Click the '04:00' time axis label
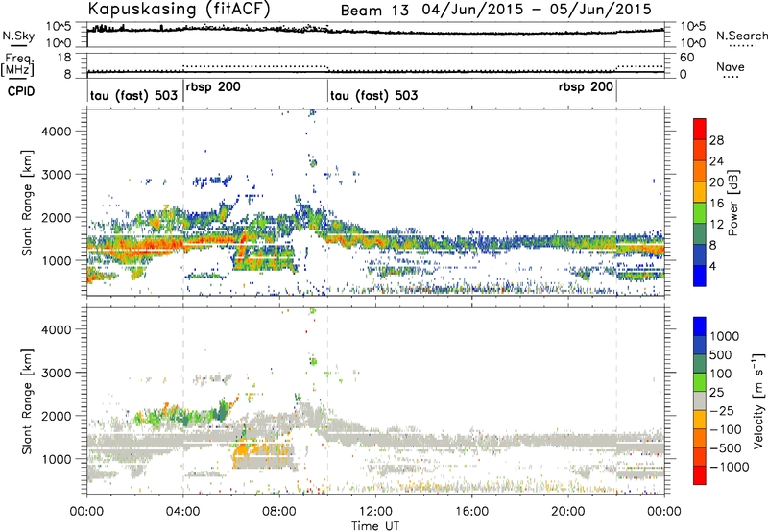768x532 pixels. pos(183,512)
